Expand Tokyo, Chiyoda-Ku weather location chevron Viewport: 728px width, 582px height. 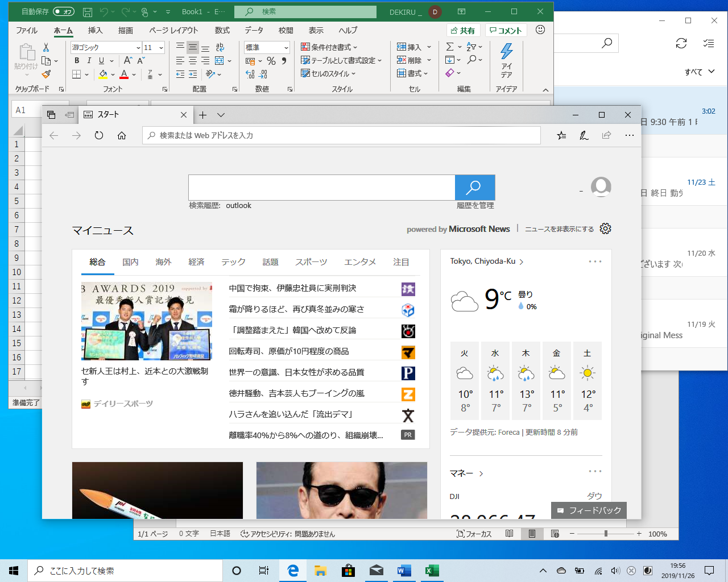tap(522, 262)
